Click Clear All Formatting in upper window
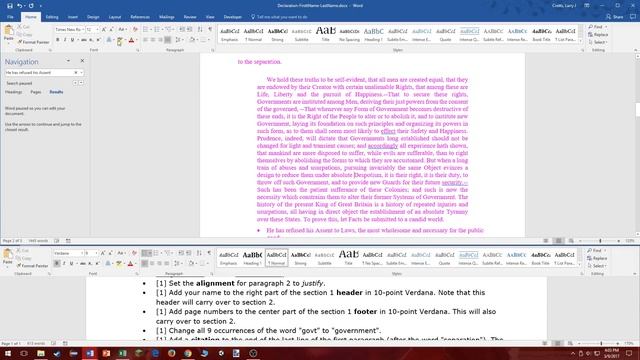The height and width of the screenshot is (360, 640). point(135,29)
